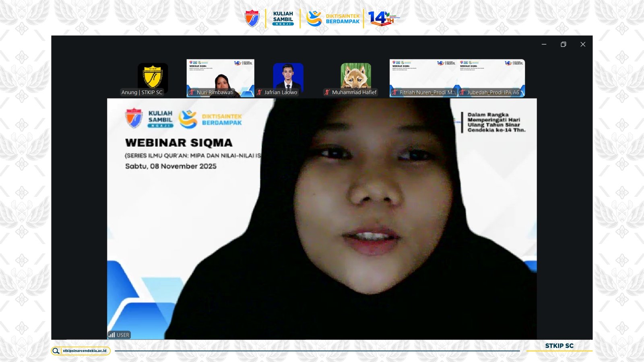Click muted mic icon beside Jubedah_Prodi IPA
The image size is (644, 362).
[462, 93]
